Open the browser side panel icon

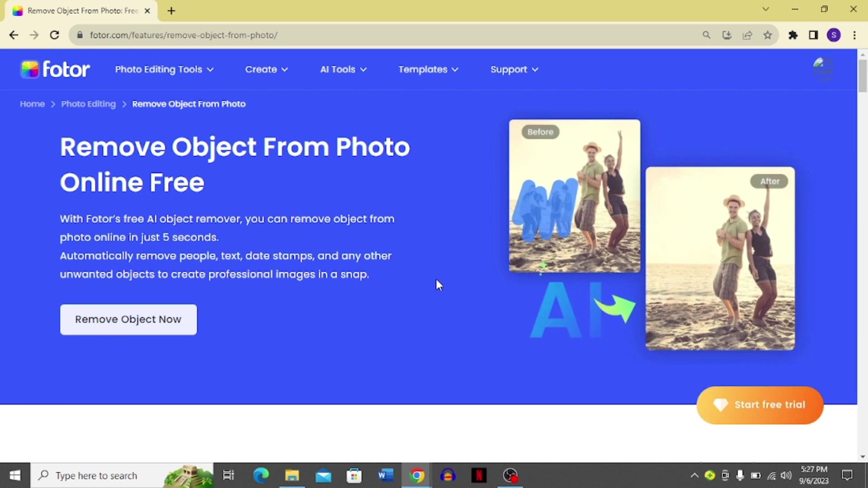tap(813, 35)
